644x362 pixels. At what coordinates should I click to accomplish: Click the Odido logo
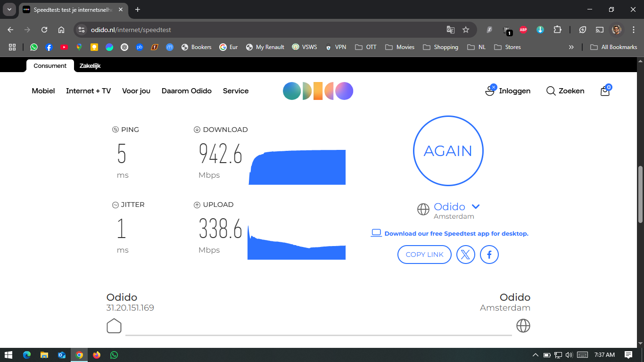pyautogui.click(x=318, y=91)
